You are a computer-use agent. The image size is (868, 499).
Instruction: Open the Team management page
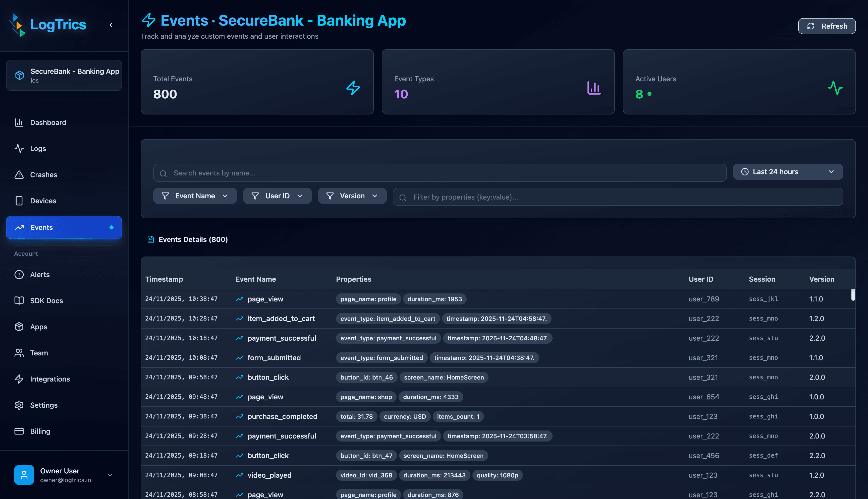tap(38, 353)
